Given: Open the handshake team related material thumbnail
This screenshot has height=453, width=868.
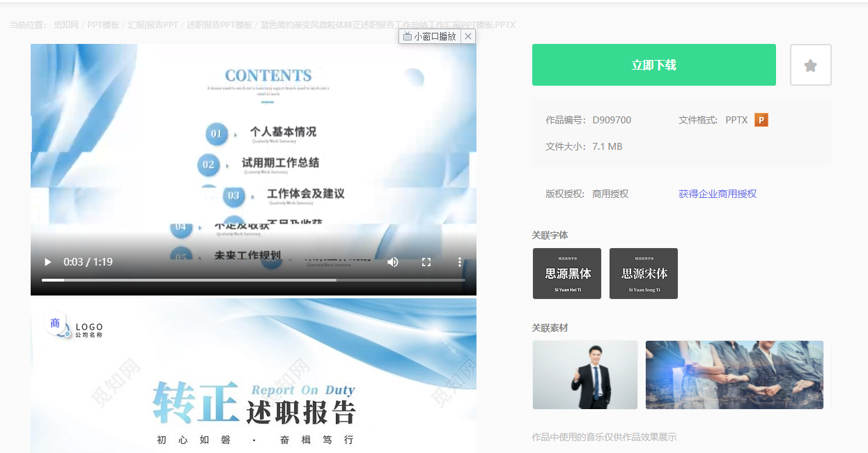Looking at the screenshot, I should pyautogui.click(x=734, y=375).
